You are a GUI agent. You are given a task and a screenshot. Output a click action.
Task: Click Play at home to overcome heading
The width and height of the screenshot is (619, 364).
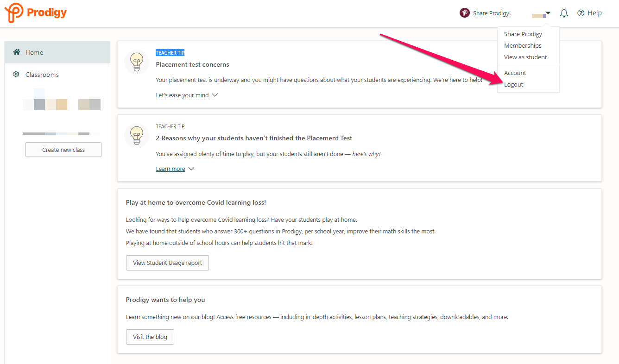click(196, 202)
